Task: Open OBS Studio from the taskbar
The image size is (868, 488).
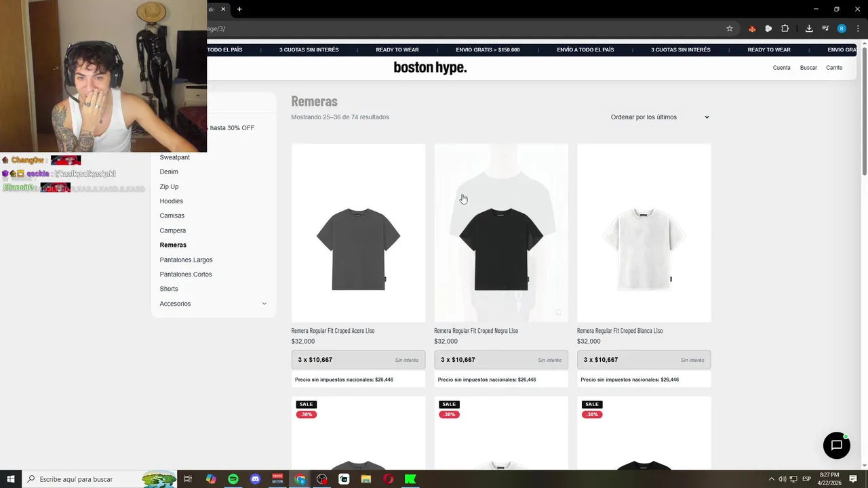Action: [322, 479]
